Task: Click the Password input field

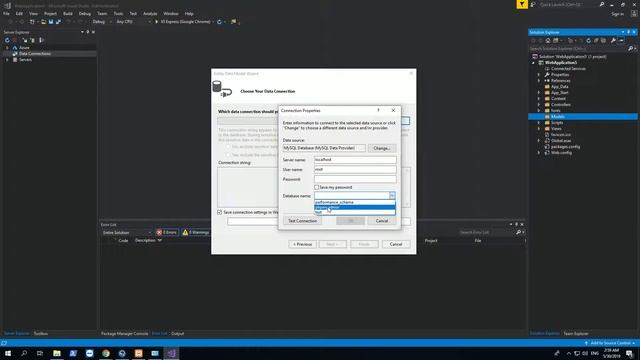Action: click(355, 179)
